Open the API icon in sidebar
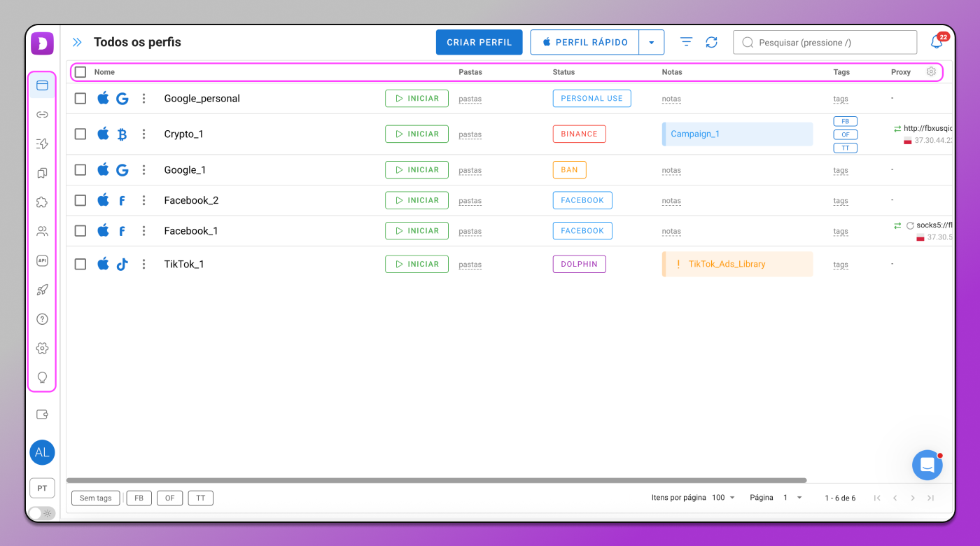The image size is (980, 546). coord(42,260)
